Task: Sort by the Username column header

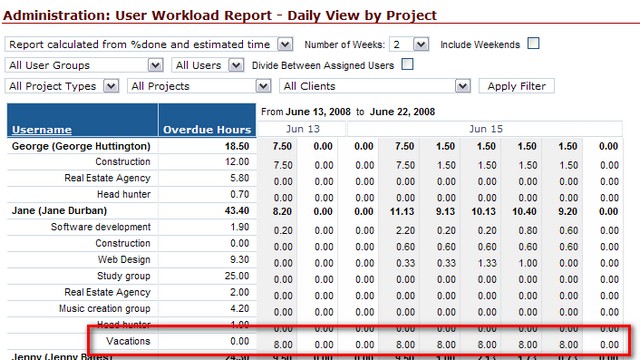Action: pyautogui.click(x=42, y=130)
